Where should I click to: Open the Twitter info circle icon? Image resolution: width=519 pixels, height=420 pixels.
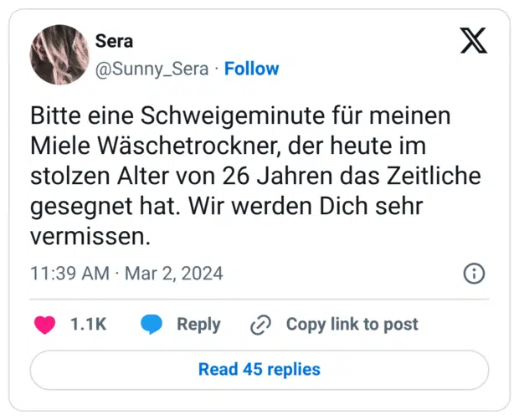pos(474,274)
